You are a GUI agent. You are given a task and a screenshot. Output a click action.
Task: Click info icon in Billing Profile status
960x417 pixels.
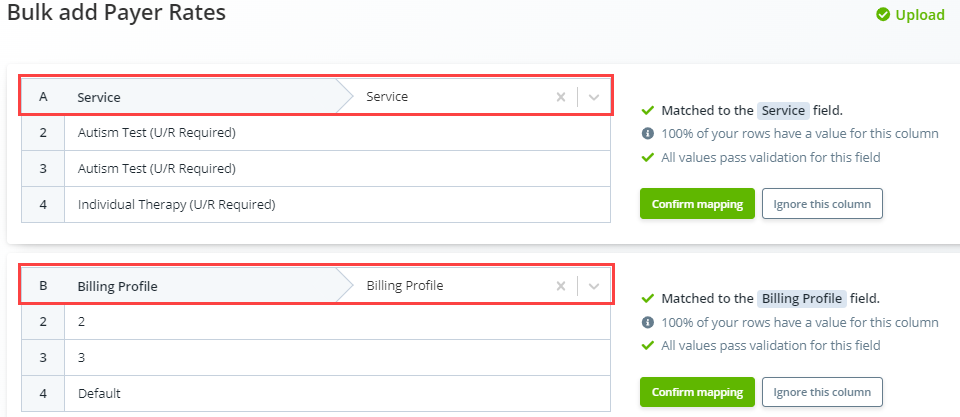tap(648, 323)
